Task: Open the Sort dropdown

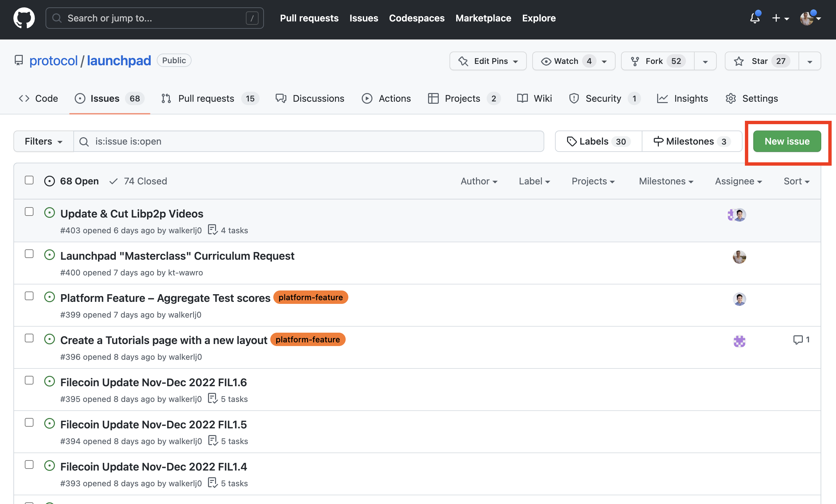Action: coord(796,181)
